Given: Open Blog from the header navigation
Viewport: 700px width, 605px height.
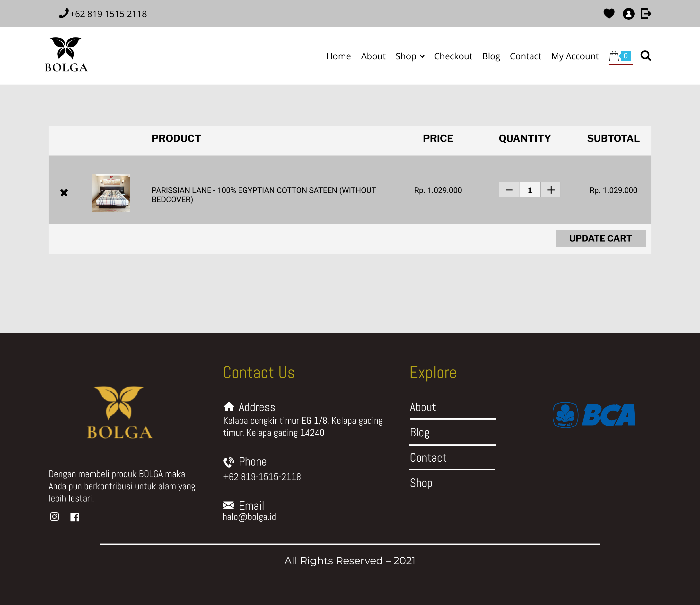Looking at the screenshot, I should click(491, 56).
